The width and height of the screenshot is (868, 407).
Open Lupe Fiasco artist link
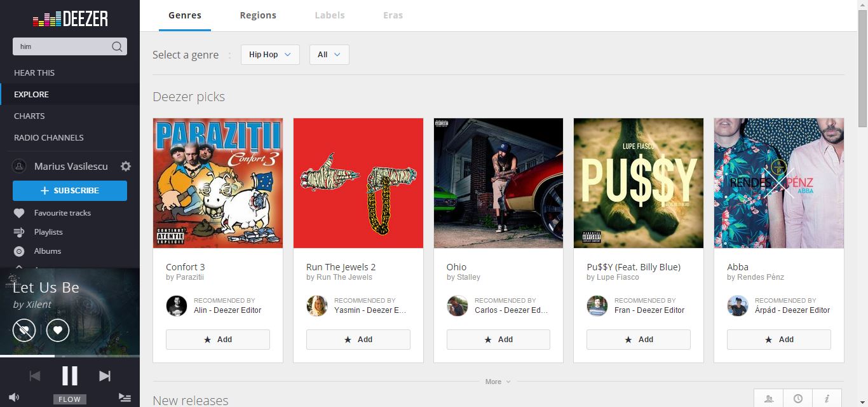(618, 277)
